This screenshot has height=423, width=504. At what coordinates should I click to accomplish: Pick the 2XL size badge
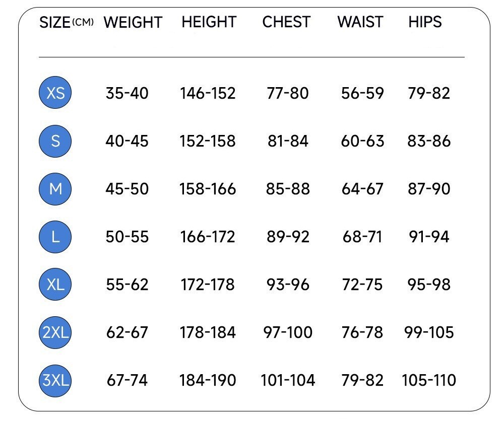tap(55, 332)
